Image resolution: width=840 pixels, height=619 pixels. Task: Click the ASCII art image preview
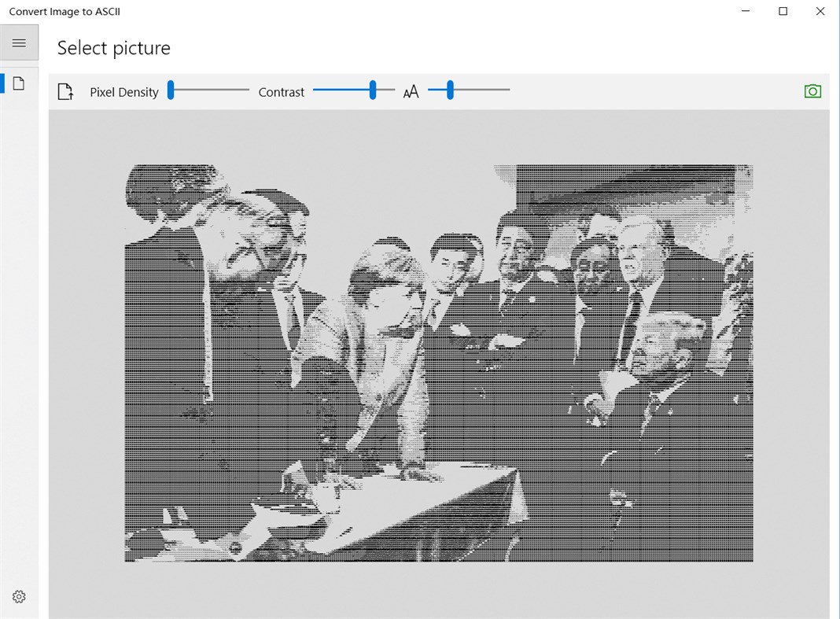point(439,363)
